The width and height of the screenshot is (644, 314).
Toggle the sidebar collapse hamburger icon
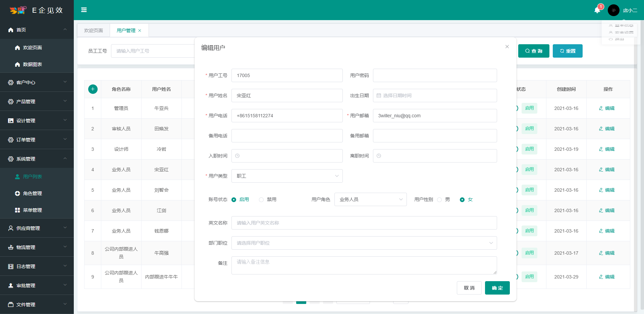click(x=84, y=10)
